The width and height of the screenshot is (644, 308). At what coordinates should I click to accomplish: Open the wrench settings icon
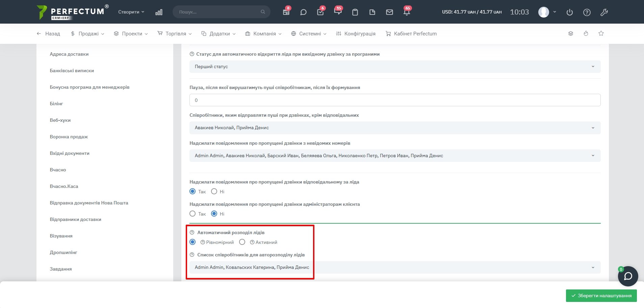(x=604, y=12)
